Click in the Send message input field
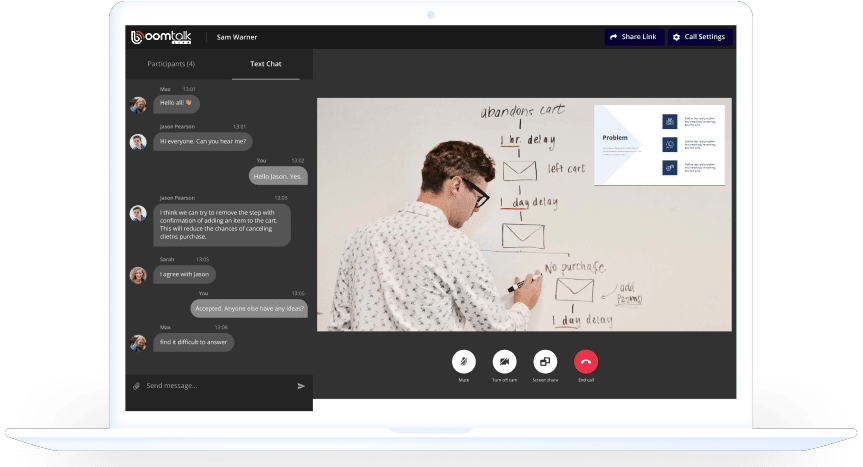The height and width of the screenshot is (467, 863). pyautogui.click(x=215, y=385)
